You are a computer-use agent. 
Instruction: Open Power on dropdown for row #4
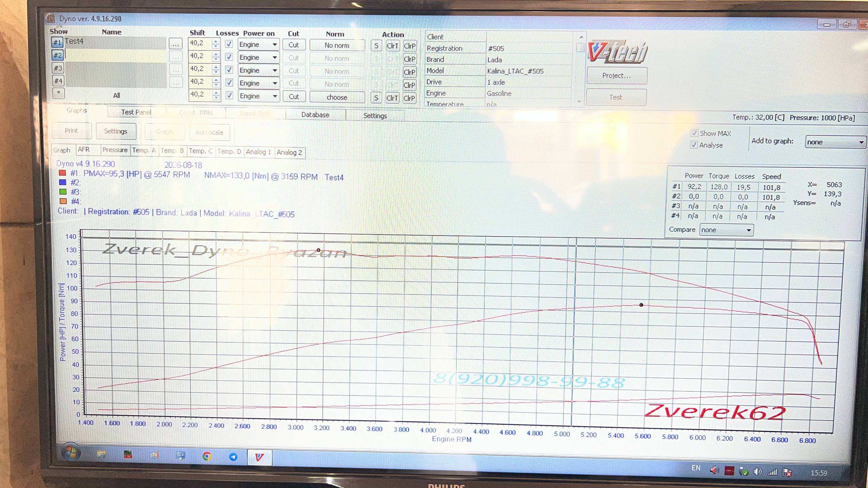[258, 83]
